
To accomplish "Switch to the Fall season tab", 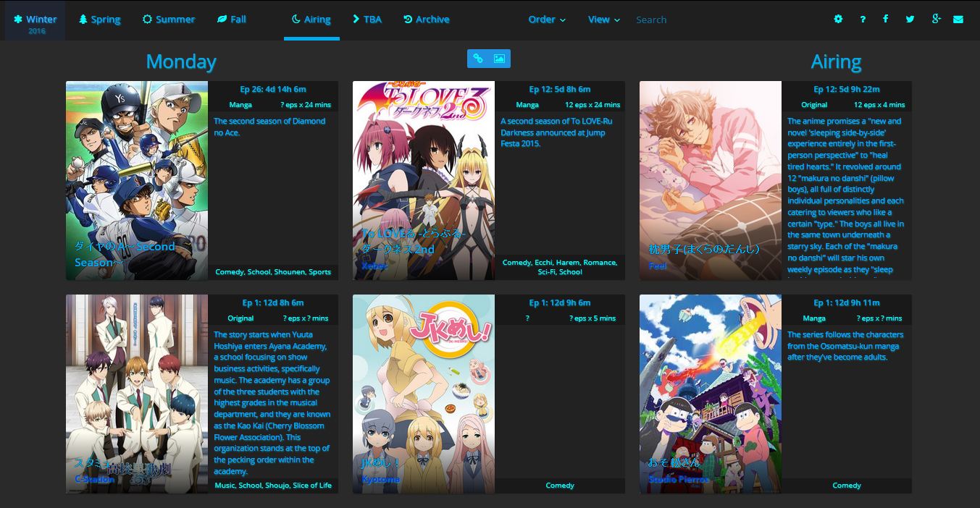I will [x=232, y=20].
